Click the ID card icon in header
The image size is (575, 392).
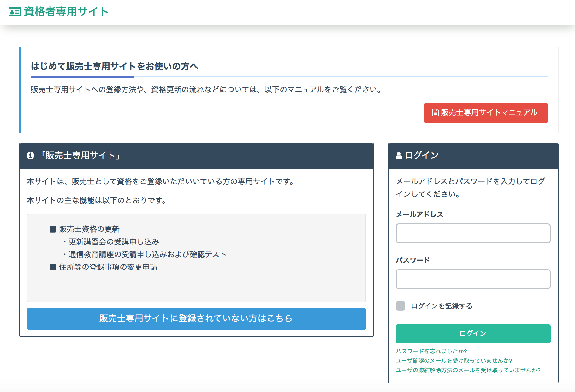pyautogui.click(x=15, y=12)
